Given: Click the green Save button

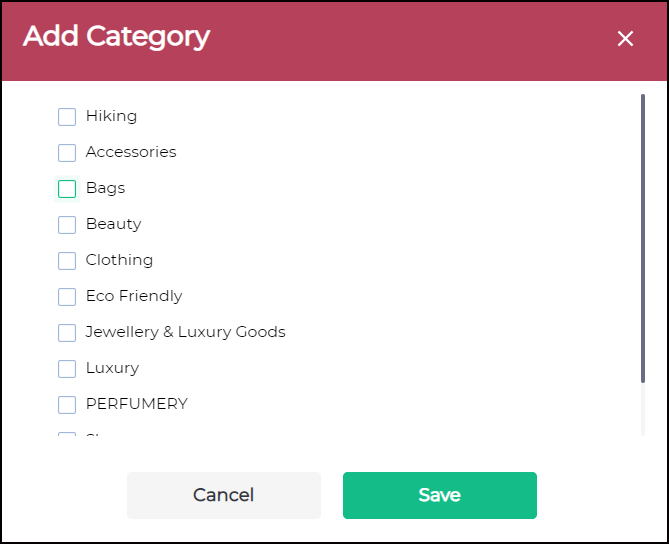Looking at the screenshot, I should 439,495.
